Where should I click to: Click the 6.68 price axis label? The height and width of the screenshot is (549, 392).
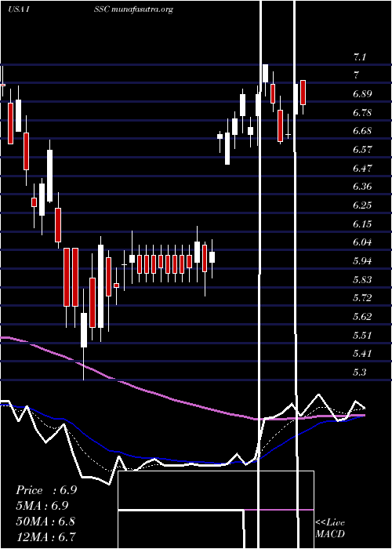coord(362,131)
